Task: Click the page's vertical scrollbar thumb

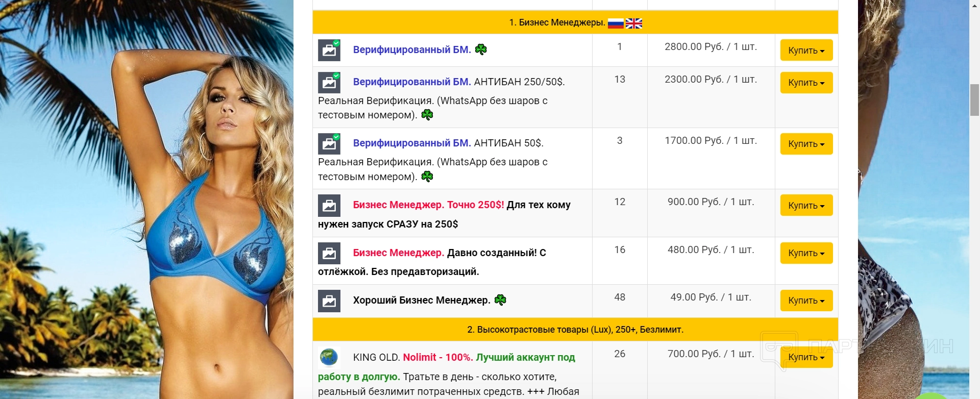Action: (974, 100)
